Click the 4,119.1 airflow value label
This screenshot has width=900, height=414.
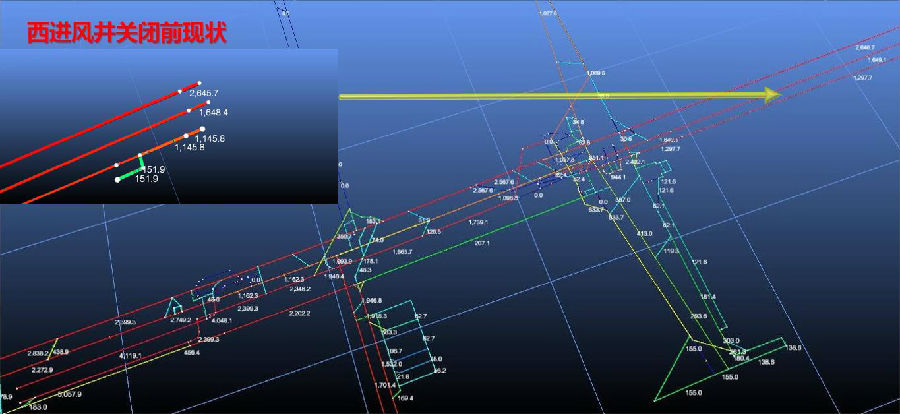[x=130, y=355]
